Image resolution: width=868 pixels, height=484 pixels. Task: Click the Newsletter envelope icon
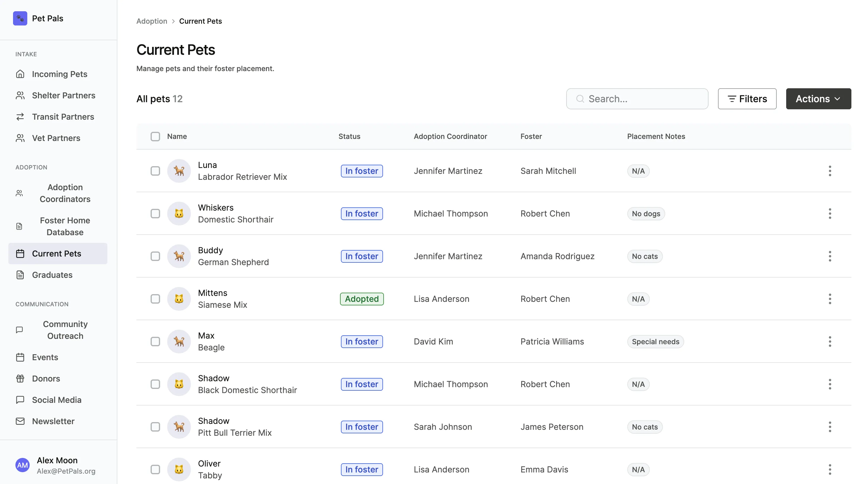coord(20,421)
